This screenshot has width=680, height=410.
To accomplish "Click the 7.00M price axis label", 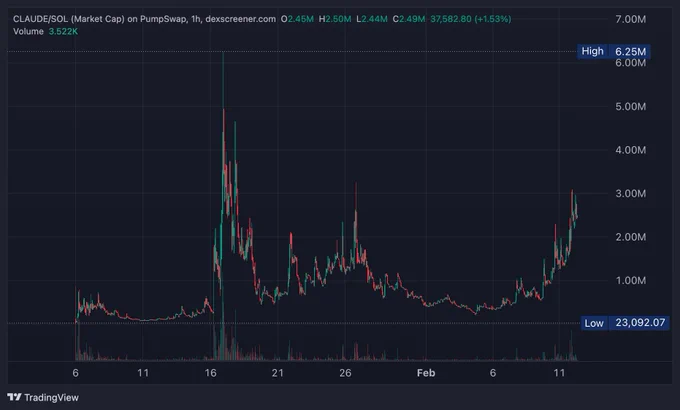I will pyautogui.click(x=631, y=19).
